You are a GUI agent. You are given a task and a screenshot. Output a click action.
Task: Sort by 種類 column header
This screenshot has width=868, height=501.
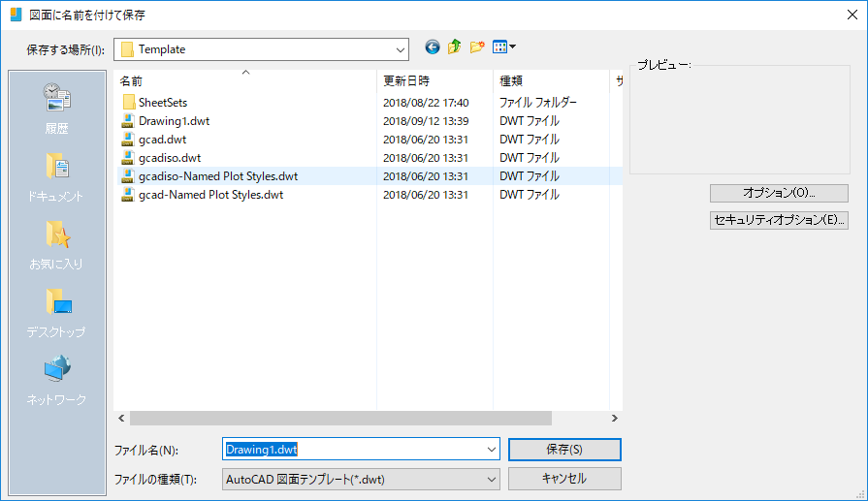coord(551,80)
